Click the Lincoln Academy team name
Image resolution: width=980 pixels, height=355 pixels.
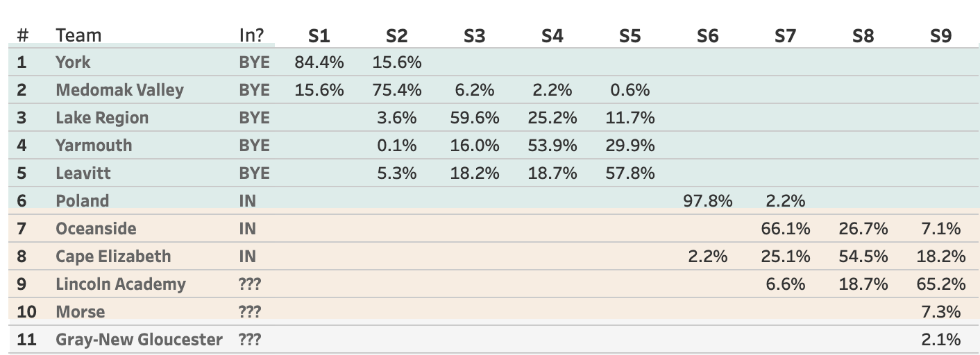[121, 284]
